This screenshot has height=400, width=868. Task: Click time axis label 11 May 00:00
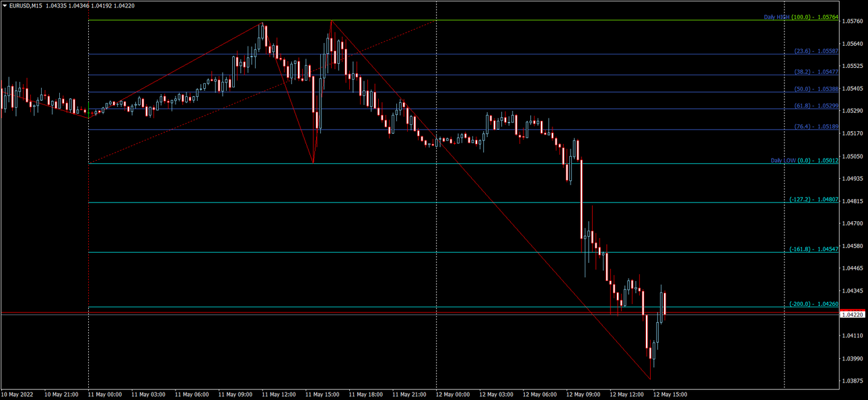(x=105, y=395)
